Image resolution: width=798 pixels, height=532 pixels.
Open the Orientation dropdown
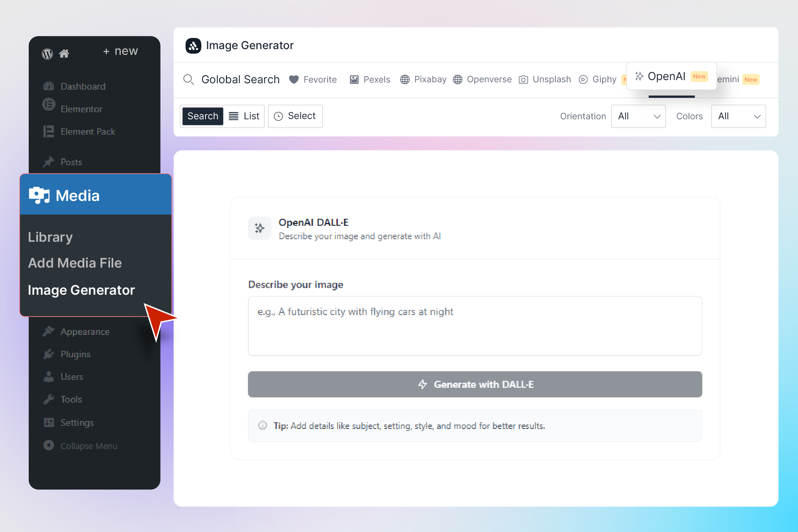click(x=638, y=116)
